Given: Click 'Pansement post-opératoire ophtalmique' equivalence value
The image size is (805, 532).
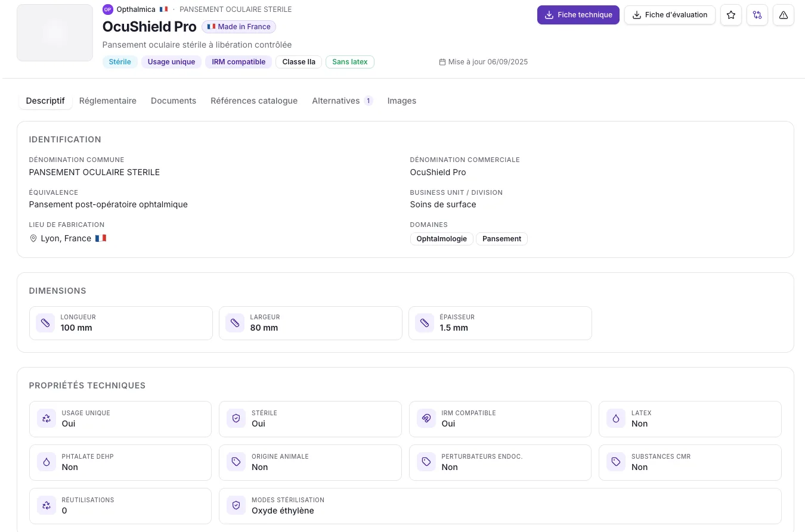Looking at the screenshot, I should [109, 204].
